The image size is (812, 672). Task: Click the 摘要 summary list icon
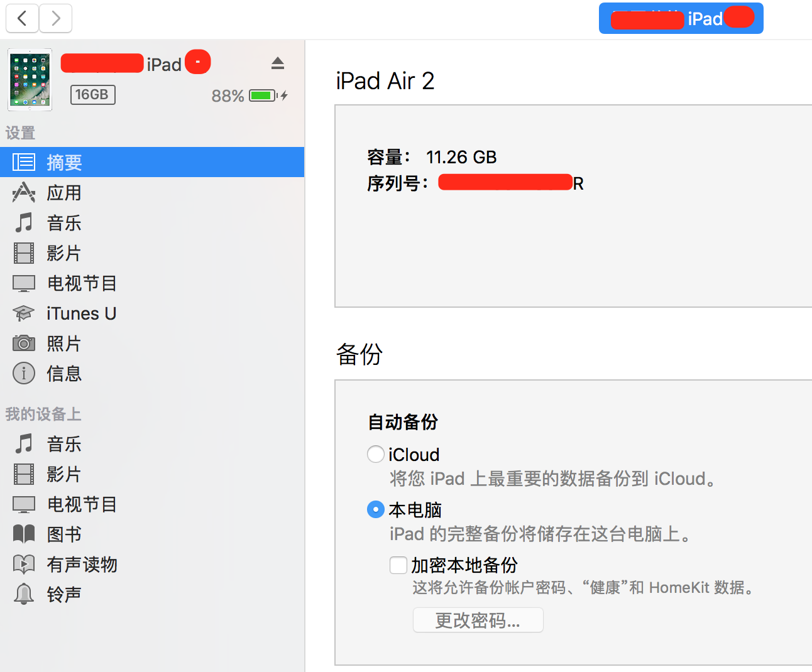[x=24, y=162]
